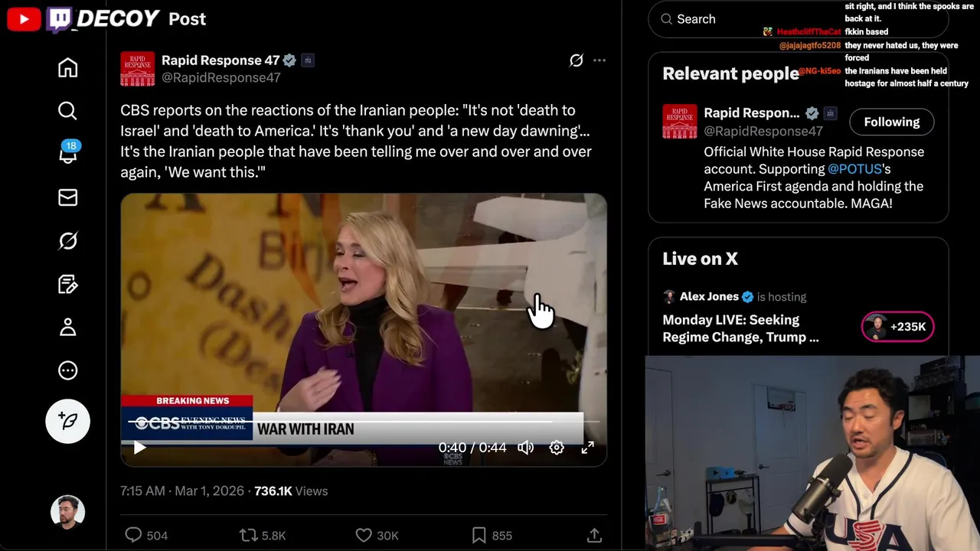Click chat username @jajajagtfo5208
980x551 pixels.
[x=810, y=45]
